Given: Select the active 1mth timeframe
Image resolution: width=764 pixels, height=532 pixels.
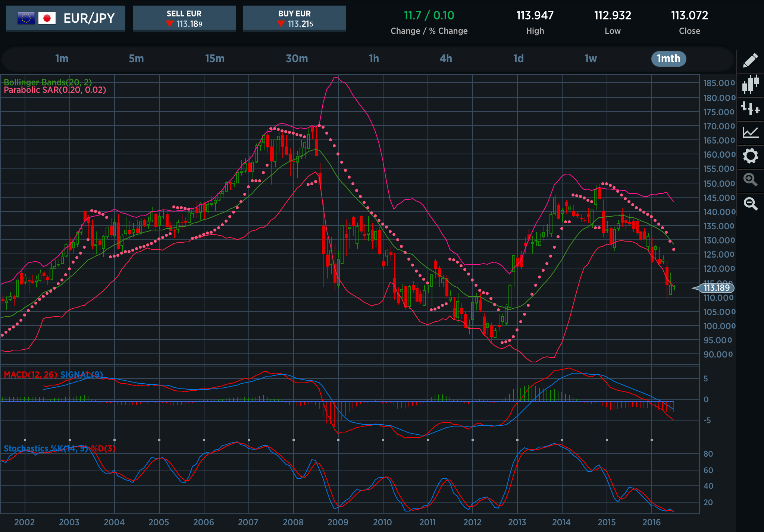Looking at the screenshot, I should (668, 59).
